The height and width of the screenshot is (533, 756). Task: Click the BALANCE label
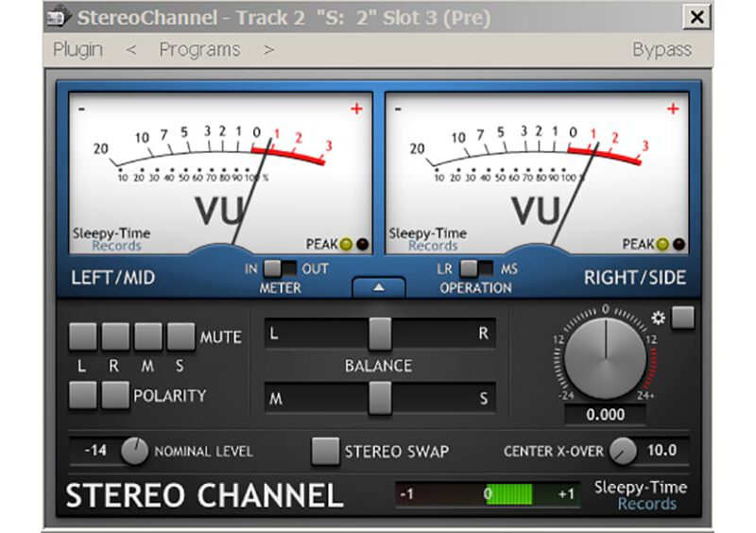coord(379,366)
